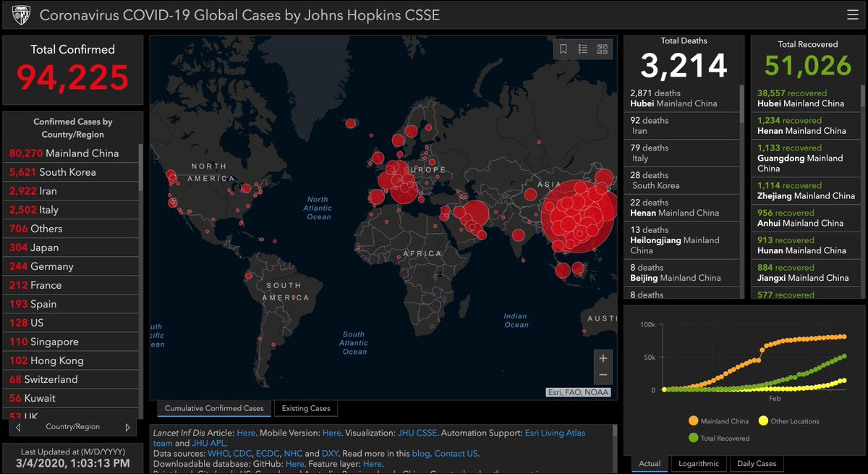The image size is (868, 474).
Task: Open the Lancet Inf Dis Article Here link
Action: click(x=246, y=432)
